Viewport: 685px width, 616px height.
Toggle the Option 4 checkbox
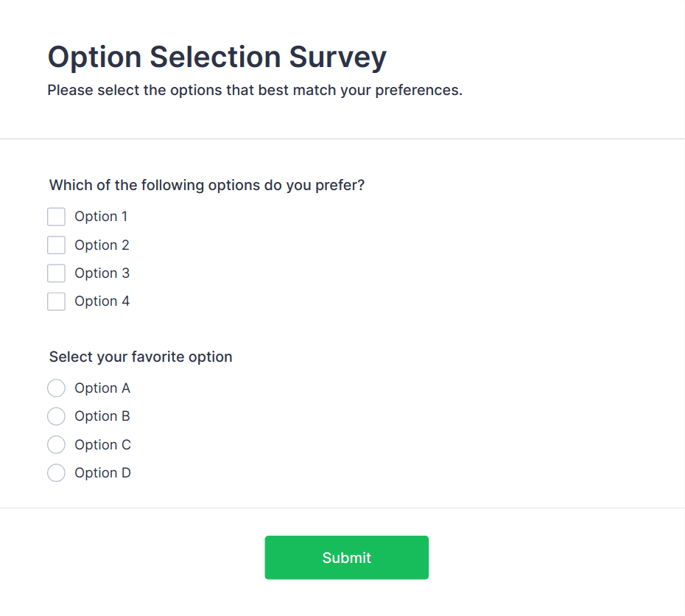click(56, 301)
